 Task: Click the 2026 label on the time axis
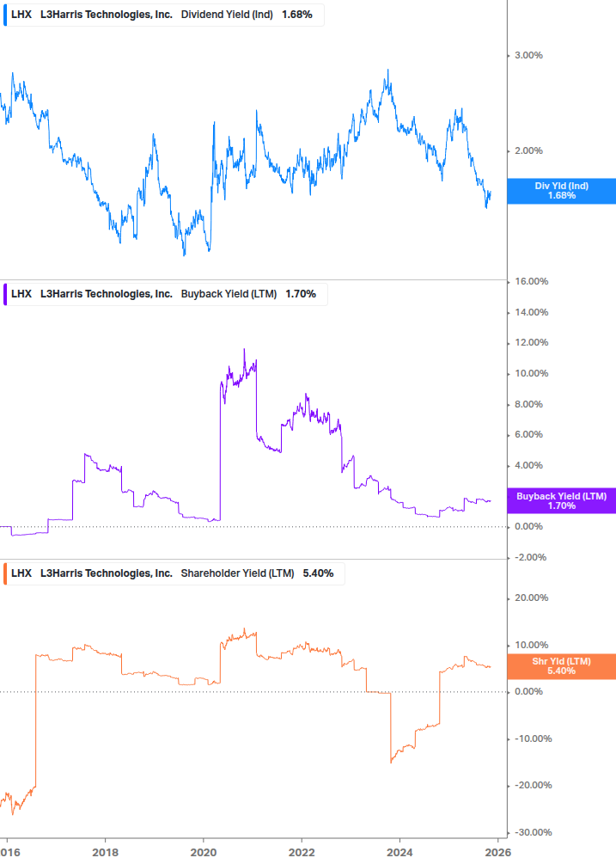tap(498, 853)
